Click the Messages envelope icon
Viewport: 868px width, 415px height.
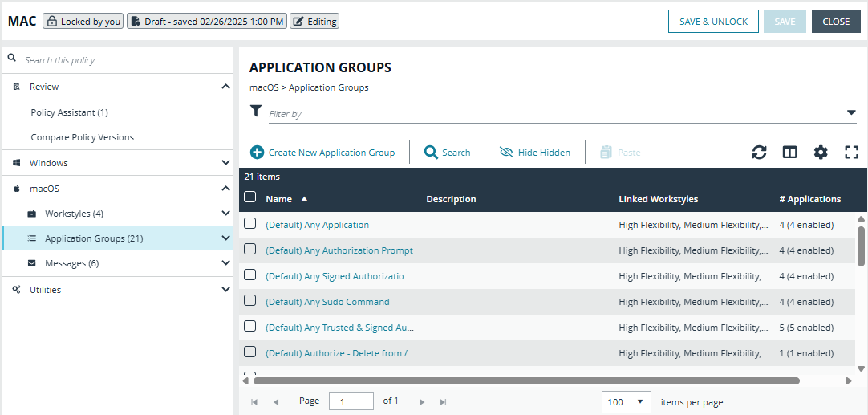pos(32,263)
